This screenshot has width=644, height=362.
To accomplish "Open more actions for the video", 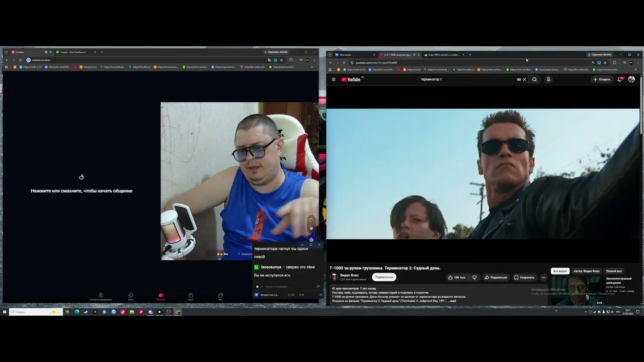I will click(x=543, y=278).
